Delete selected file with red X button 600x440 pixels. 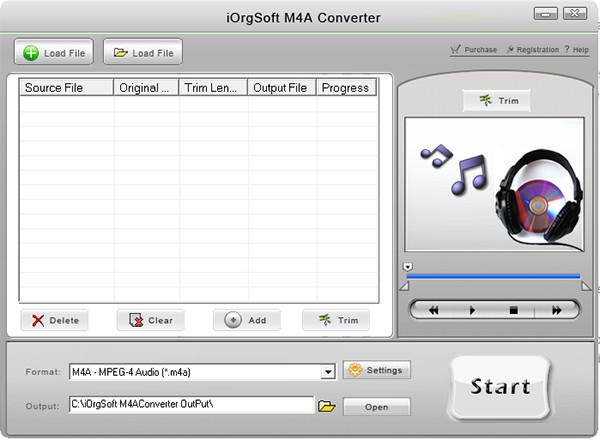click(55, 320)
